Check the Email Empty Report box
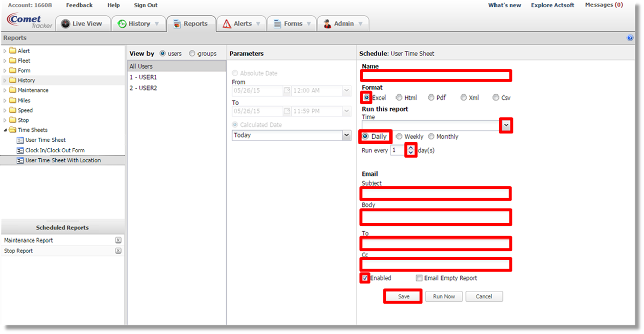Viewport: 644px width, 334px height. point(419,278)
